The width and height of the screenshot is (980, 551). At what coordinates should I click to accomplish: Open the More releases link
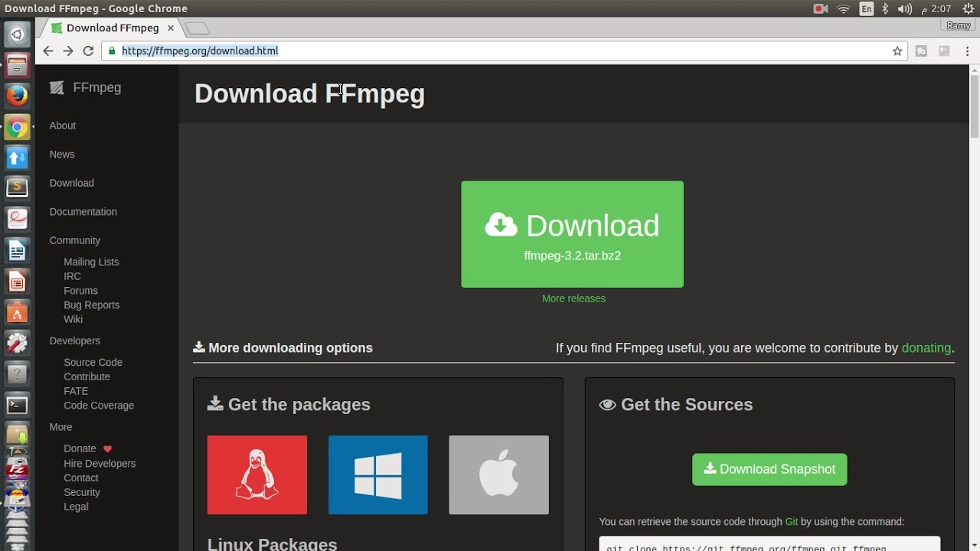pyautogui.click(x=573, y=298)
